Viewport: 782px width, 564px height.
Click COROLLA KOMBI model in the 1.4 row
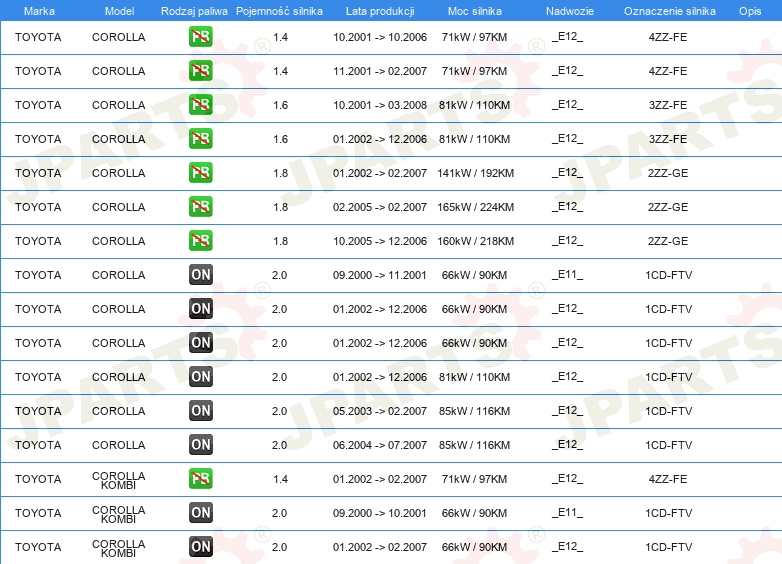point(119,480)
